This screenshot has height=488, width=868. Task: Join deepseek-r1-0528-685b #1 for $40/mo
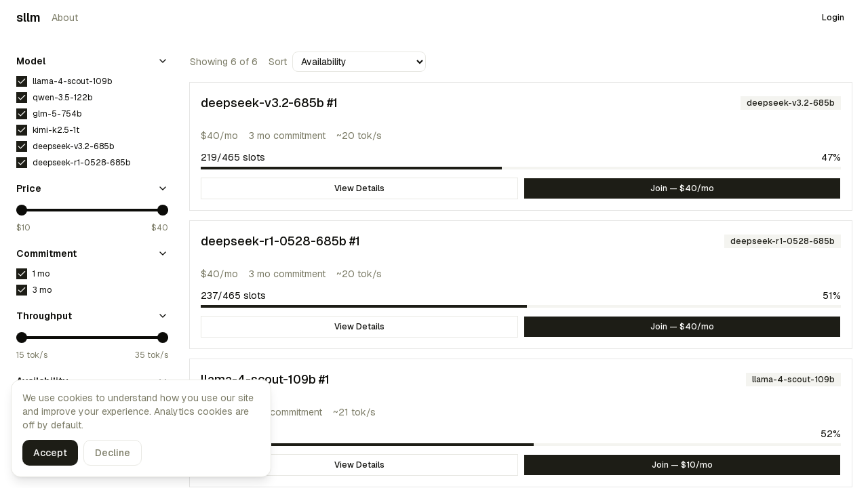682,327
